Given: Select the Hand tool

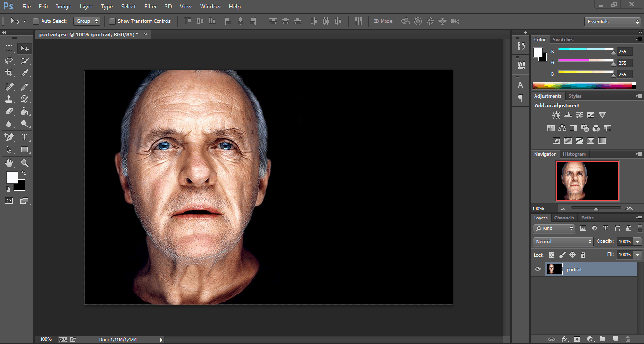Looking at the screenshot, I should click(x=9, y=163).
